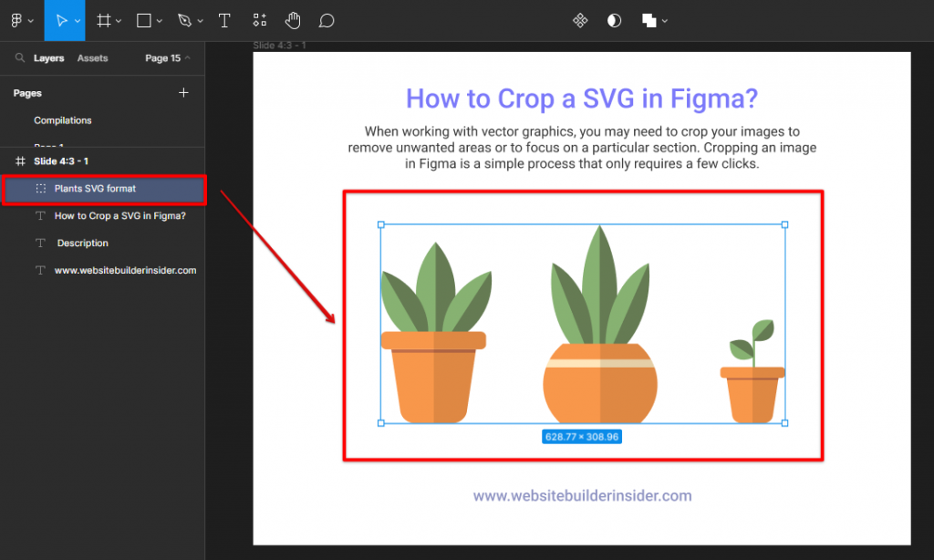The width and height of the screenshot is (934, 560).
Task: Create a component from selection
Action: point(580,20)
